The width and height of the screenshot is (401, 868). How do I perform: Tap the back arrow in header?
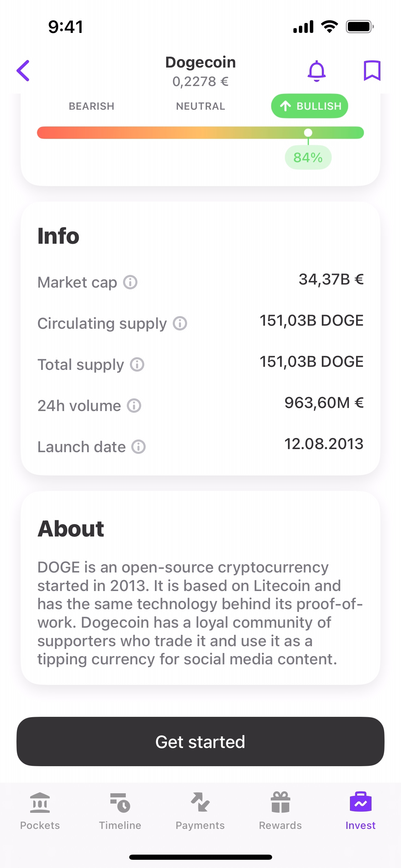pyautogui.click(x=23, y=71)
